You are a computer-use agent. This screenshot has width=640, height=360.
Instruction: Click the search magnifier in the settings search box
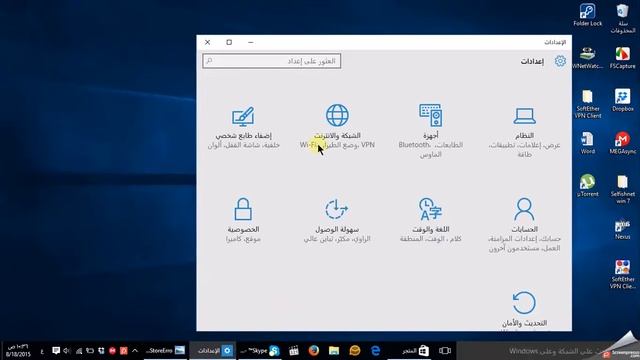pos(209,61)
